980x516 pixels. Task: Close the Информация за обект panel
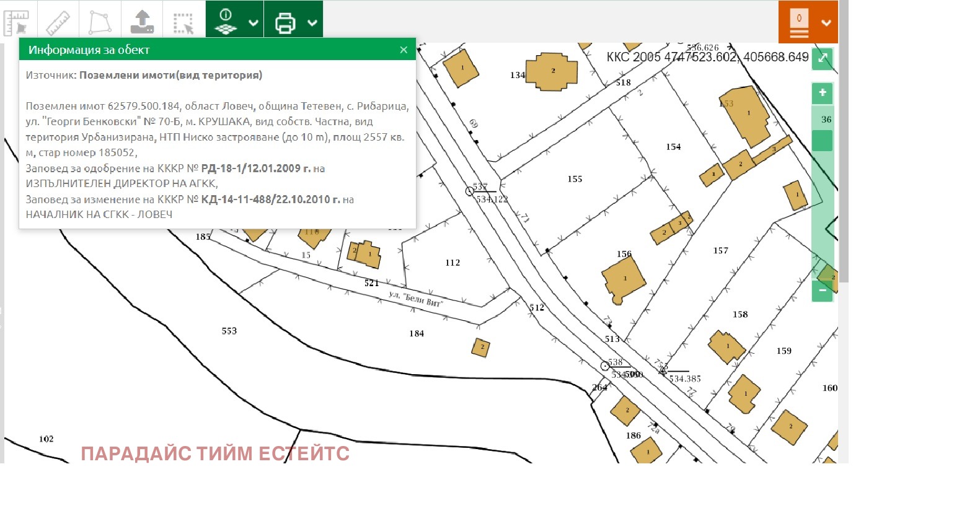click(x=404, y=50)
